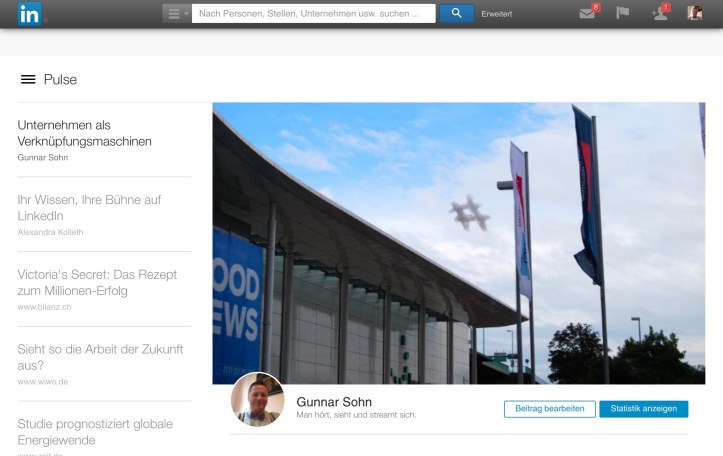723x456 pixels.
Task: Open the Pulse hamburger menu icon
Action: [x=28, y=80]
